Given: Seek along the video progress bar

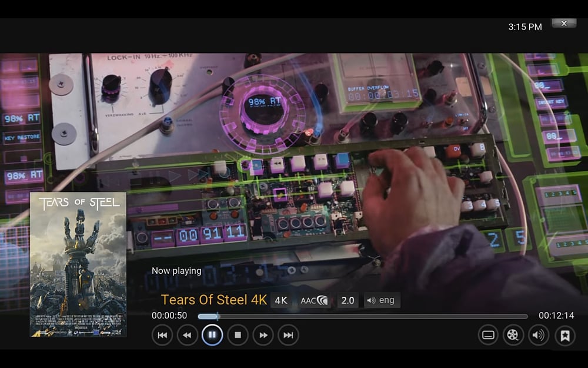Looking at the screenshot, I should click(x=363, y=317).
